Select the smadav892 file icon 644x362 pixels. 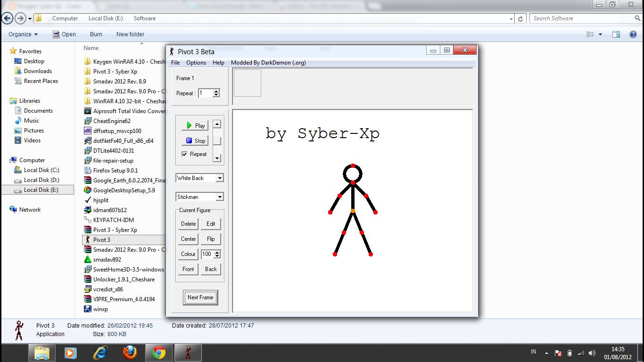tap(88, 260)
